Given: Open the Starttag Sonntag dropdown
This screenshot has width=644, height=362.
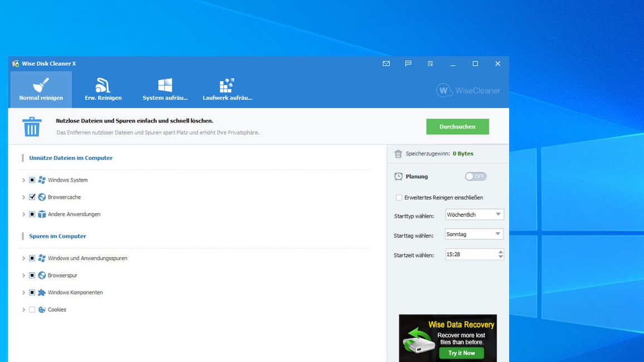Looking at the screenshot, I should [474, 234].
